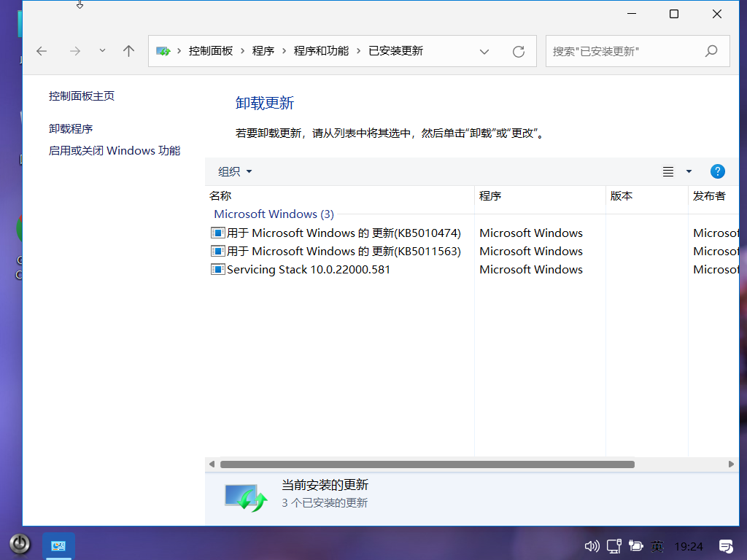Go up one level with up arrow
Screen dimensions: 747x560
[x=128, y=51]
